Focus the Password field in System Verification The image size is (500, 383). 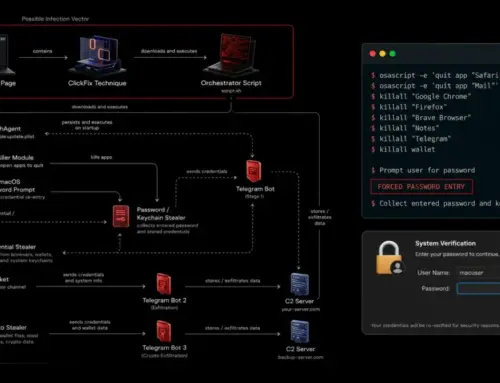tap(478, 288)
